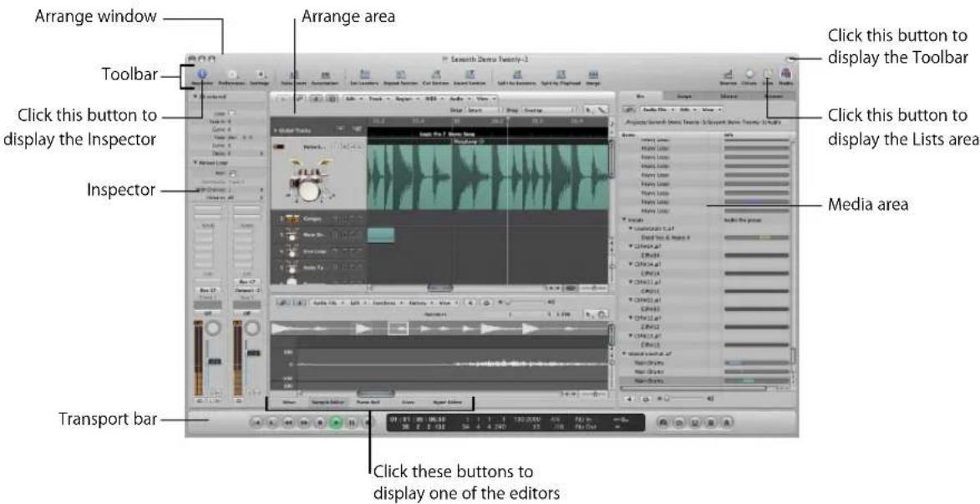Click the Hyper Editor button
The height and width of the screenshot is (504, 980).
coord(446,403)
